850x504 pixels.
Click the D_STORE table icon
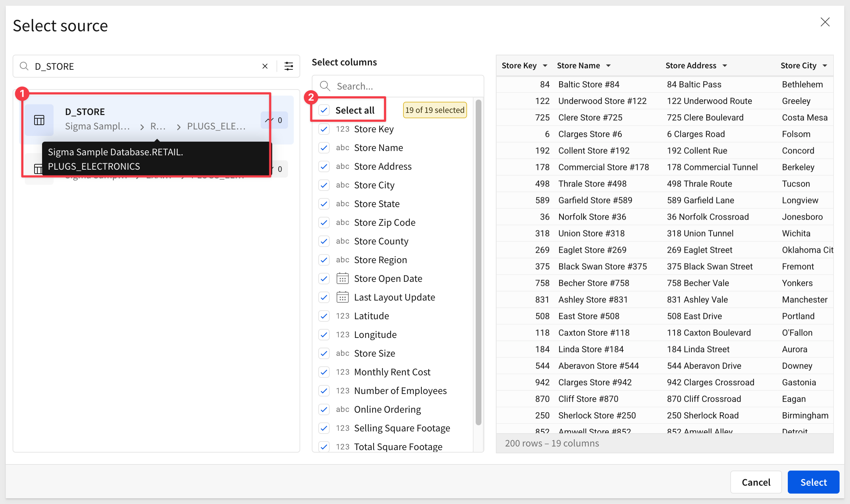tap(39, 120)
